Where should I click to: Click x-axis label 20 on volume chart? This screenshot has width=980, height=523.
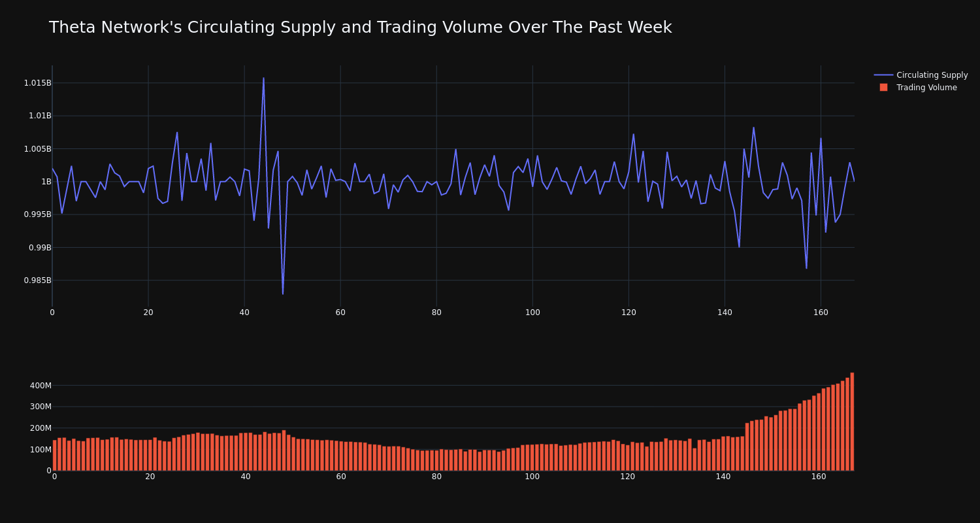[x=150, y=477]
